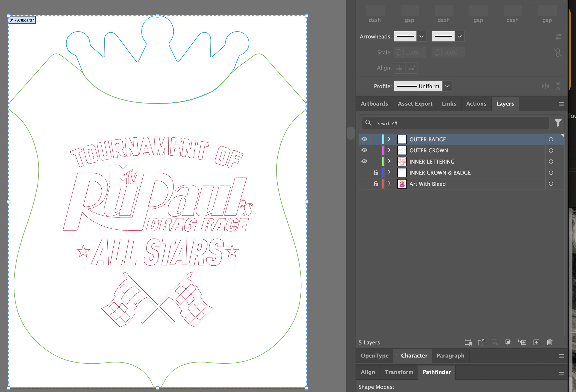Click the flip profile along icon
Screen dimensions: 576x392
545,86
